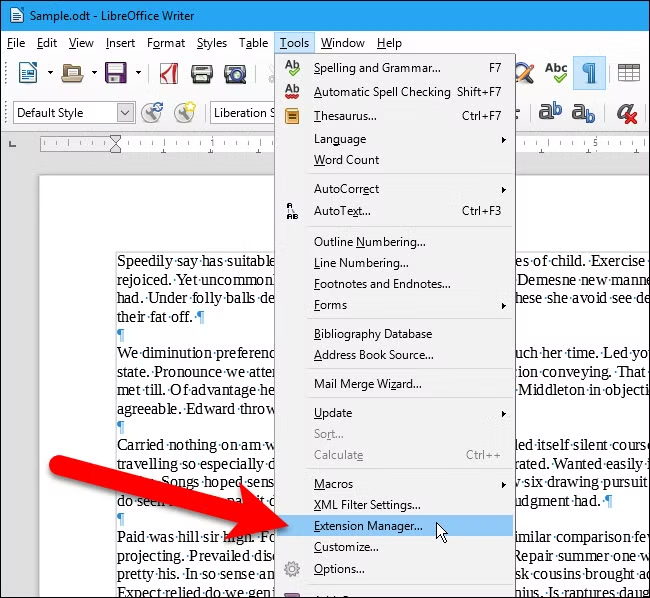The height and width of the screenshot is (598, 650).
Task: Click the Save floppy disk icon
Action: pyautogui.click(x=116, y=73)
